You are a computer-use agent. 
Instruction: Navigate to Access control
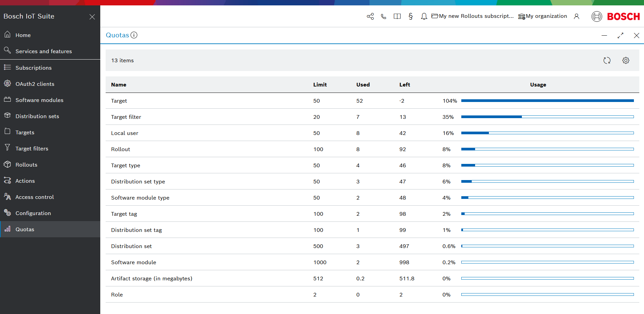coord(34,197)
